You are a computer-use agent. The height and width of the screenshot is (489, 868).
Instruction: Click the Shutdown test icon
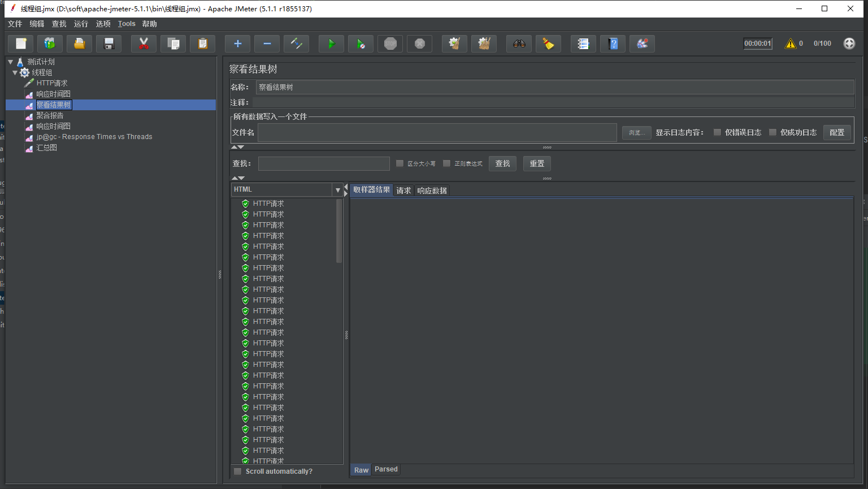pyautogui.click(x=420, y=44)
